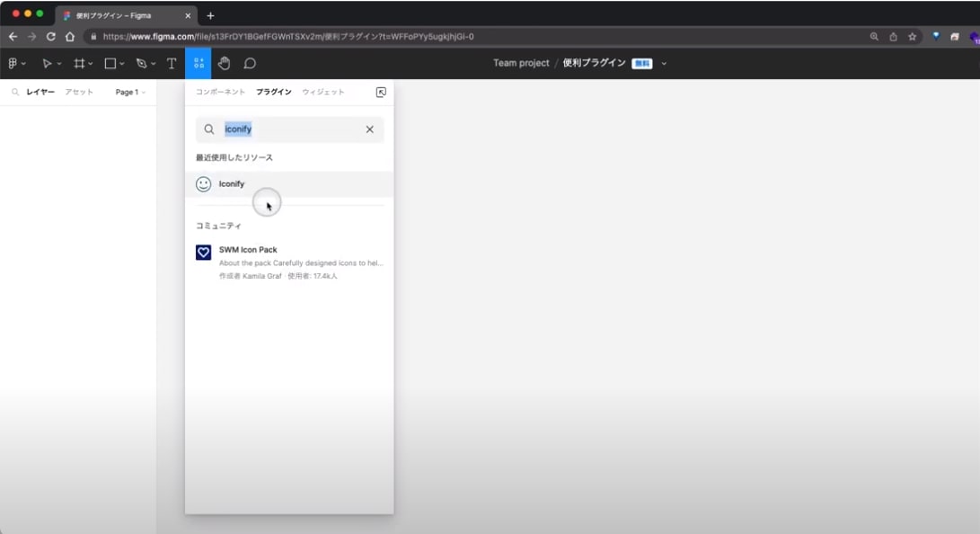Click the file name 便利プラグイン in header

tap(594, 63)
